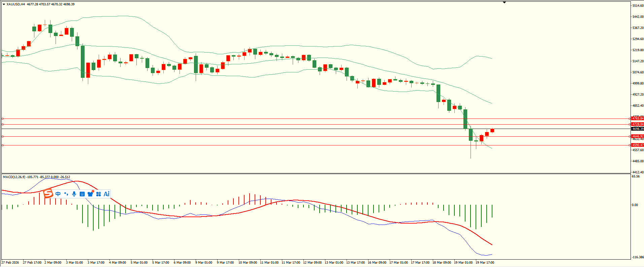The height and width of the screenshot is (267, 644).
Task: Click the MACD(12,26,9) indicator label
Action: [14, 177]
